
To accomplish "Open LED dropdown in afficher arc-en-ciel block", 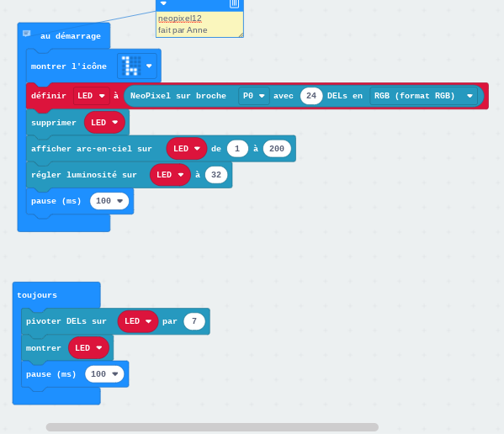I will coord(187,149).
